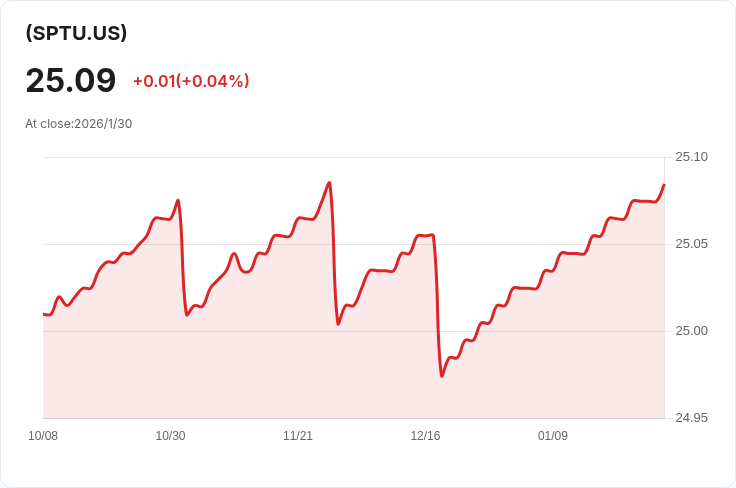The height and width of the screenshot is (488, 736).
Task: Click the At close date text
Action: 79,124
